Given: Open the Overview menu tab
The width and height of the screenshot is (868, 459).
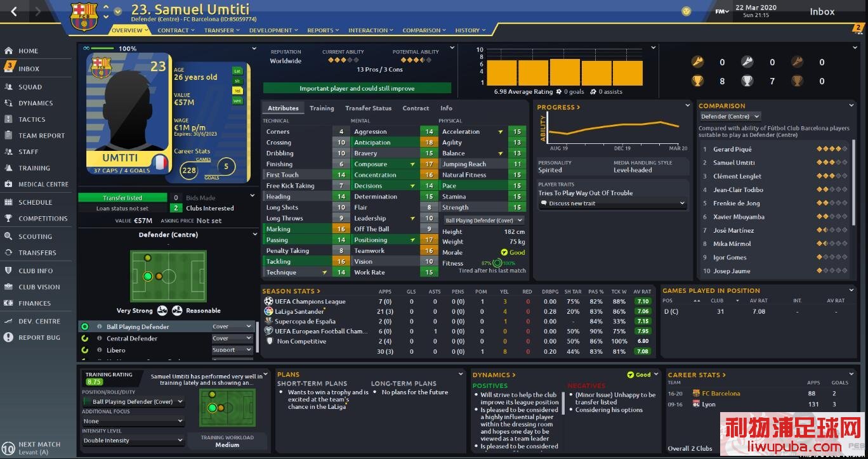Looking at the screenshot, I should pyautogui.click(x=129, y=30).
